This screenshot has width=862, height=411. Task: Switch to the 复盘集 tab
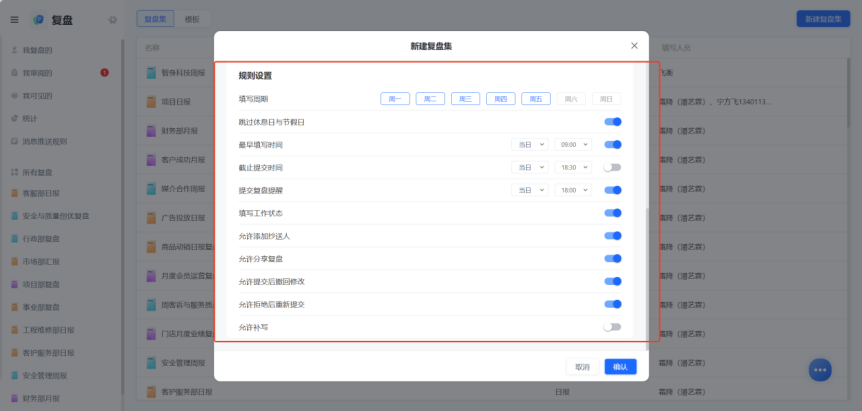pyautogui.click(x=156, y=19)
